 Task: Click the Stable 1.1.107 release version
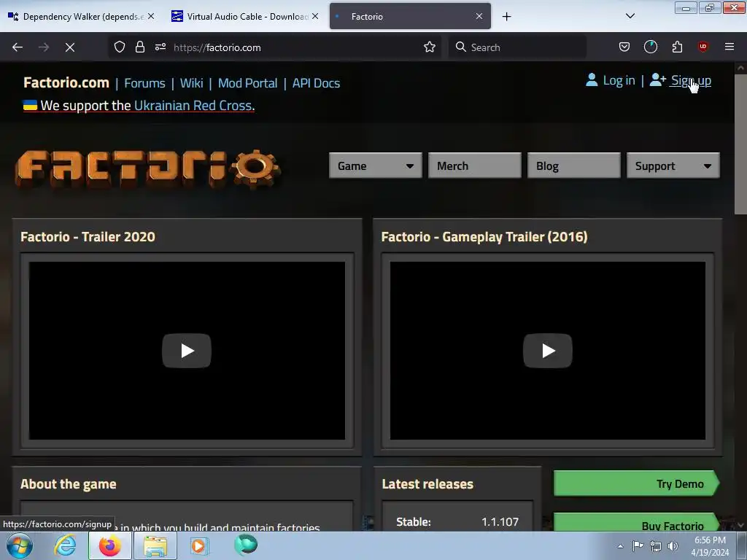(x=500, y=521)
